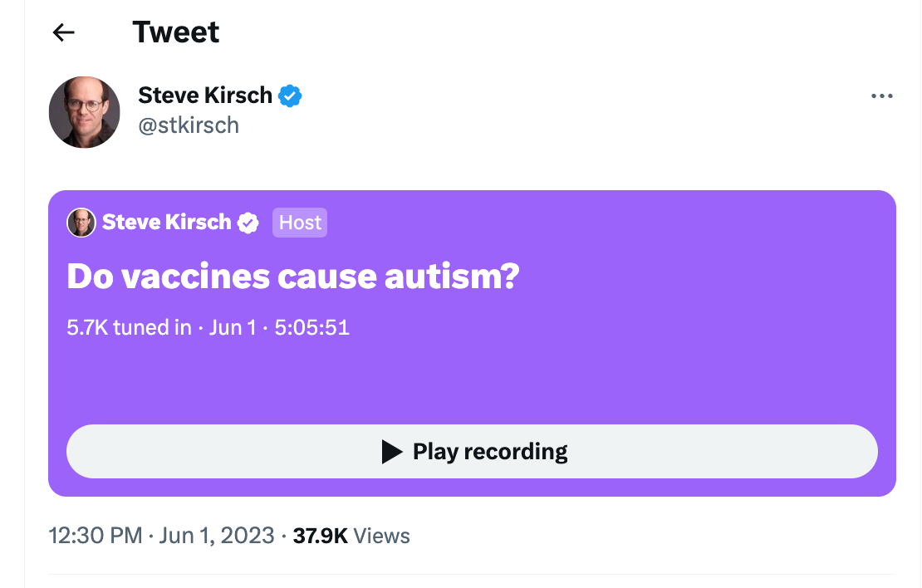Click Steve Kirsch's large profile avatar
Image resolution: width=922 pixels, height=588 pixels.
pos(84,112)
